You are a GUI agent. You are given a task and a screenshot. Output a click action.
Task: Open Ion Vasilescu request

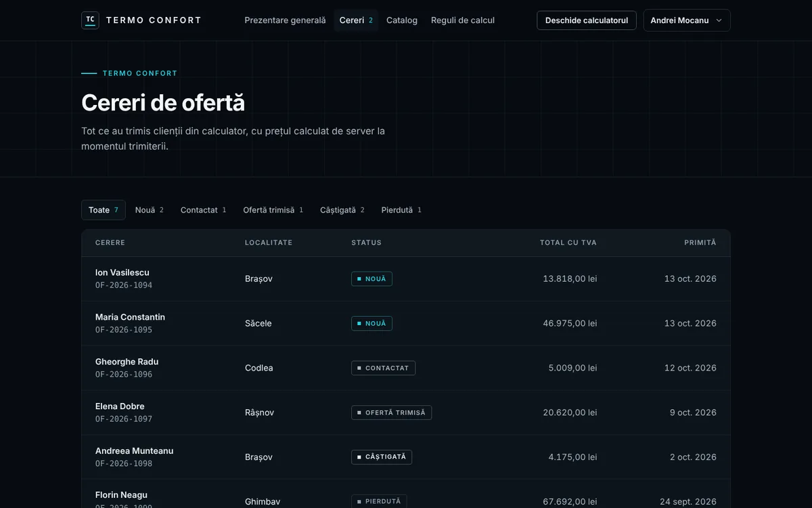click(x=406, y=278)
